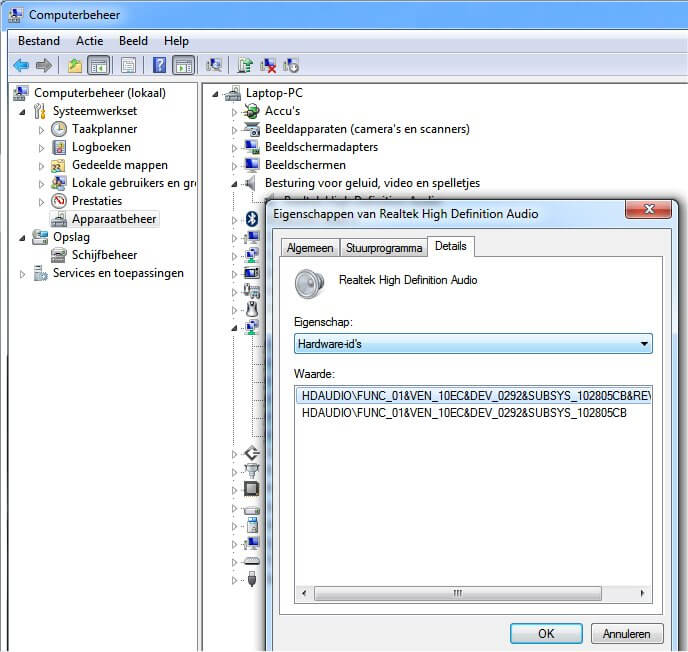Switch to the Algemeen tab

[309, 248]
